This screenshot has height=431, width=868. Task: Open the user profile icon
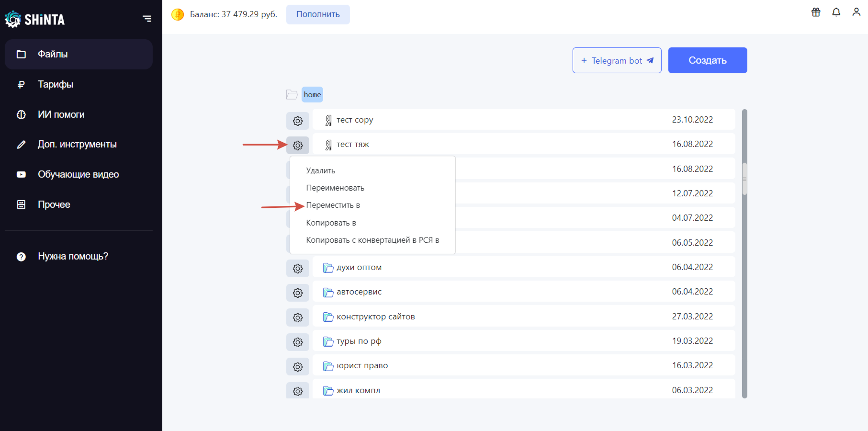(857, 12)
